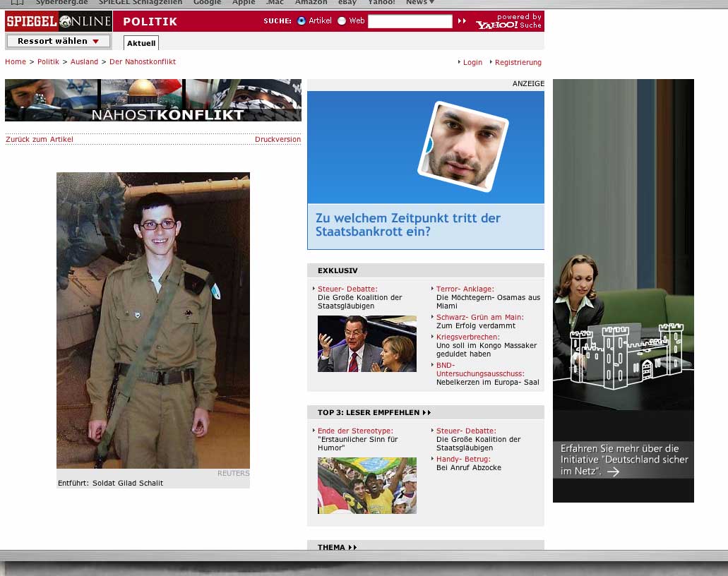Image resolution: width=728 pixels, height=576 pixels.
Task: Click into the Suche text field
Action: coord(410,21)
